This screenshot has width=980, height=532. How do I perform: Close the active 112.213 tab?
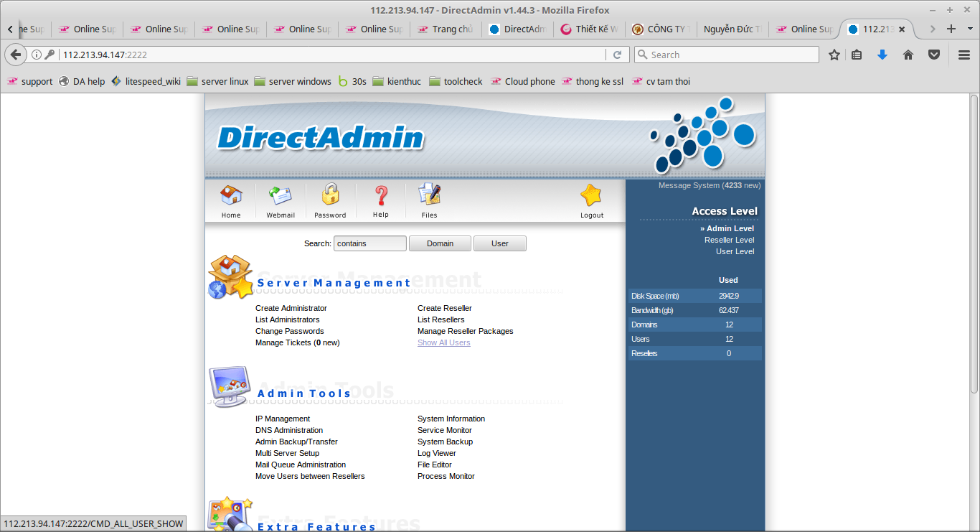tap(902, 29)
